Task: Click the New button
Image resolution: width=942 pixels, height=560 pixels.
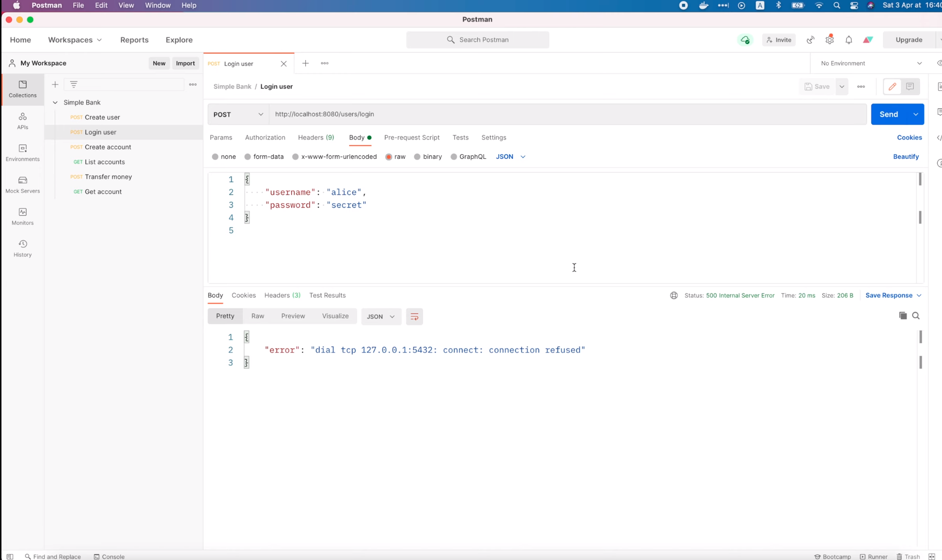Action: 159,63
